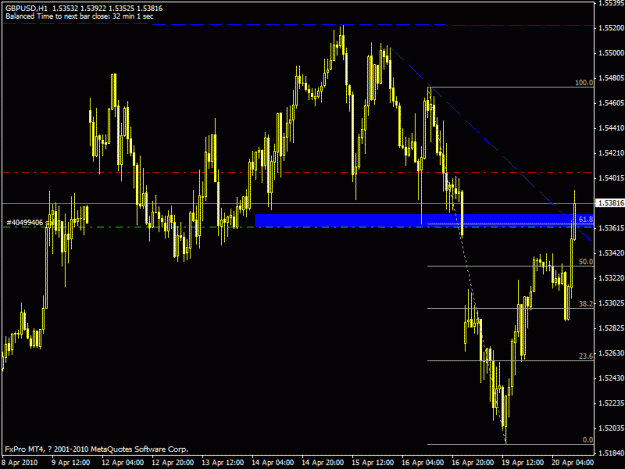The image size is (625, 469).
Task: Click the '13 Apr 12:00' time label
Action: [x=222, y=463]
